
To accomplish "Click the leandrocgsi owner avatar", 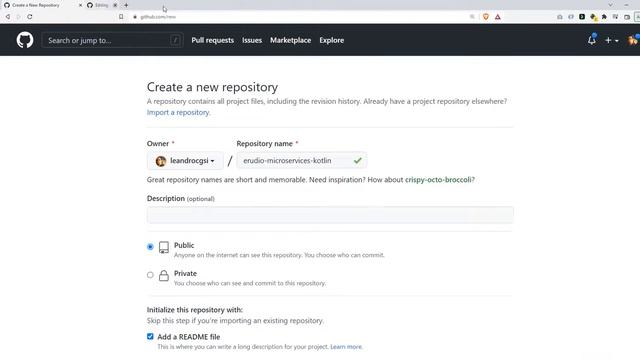I will [x=161, y=161].
